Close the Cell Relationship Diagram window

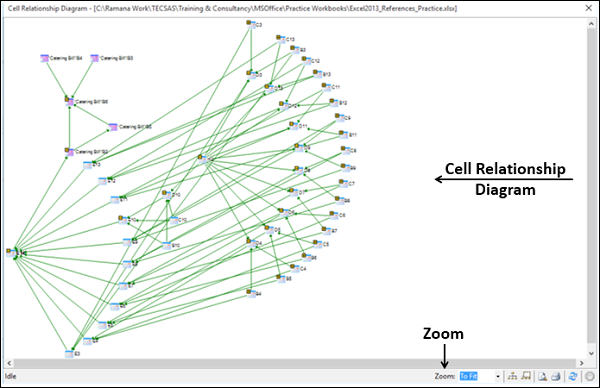589,8
